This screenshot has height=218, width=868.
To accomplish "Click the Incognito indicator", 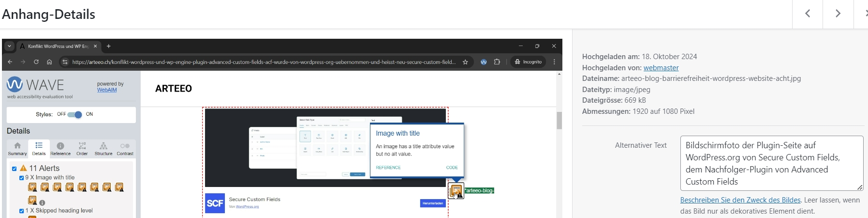I will 528,62.
